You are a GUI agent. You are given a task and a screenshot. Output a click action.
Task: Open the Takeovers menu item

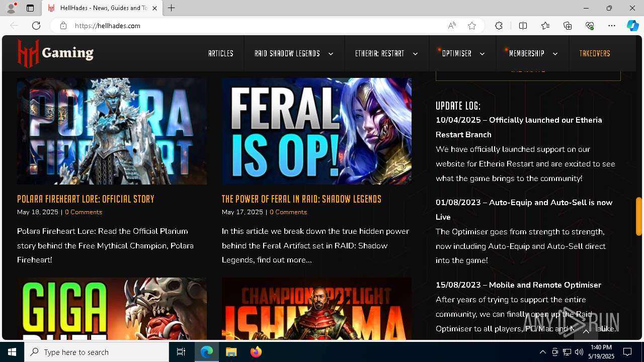[595, 53]
